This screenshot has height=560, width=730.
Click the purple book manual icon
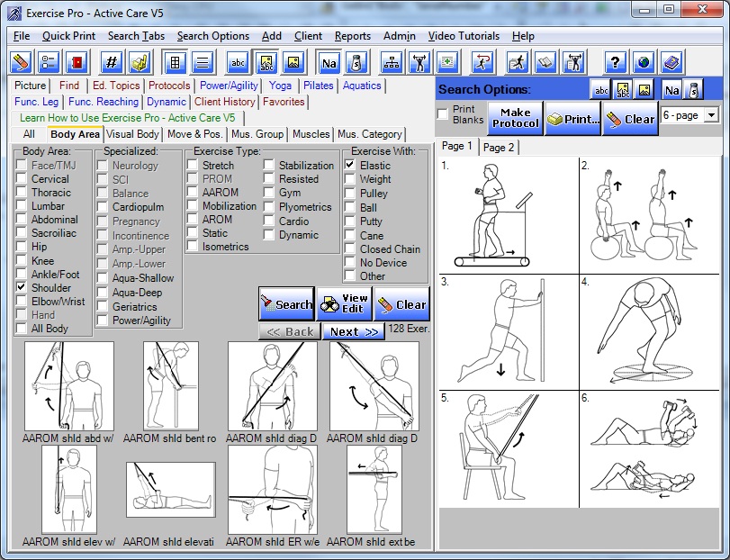pyautogui.click(x=671, y=62)
